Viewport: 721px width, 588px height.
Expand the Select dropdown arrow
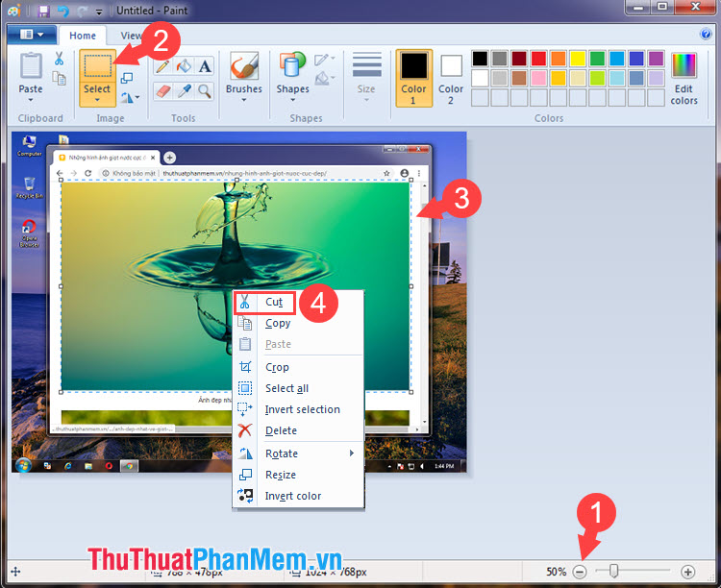[x=97, y=100]
